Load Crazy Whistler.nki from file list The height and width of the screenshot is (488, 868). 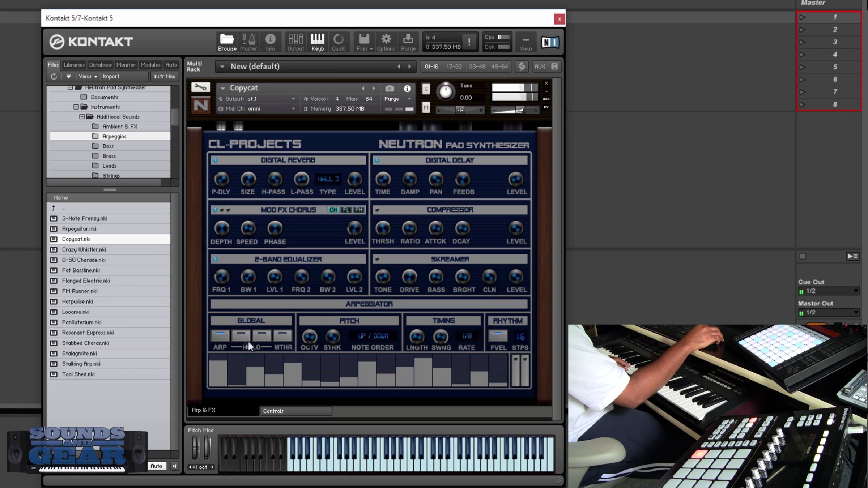(84, 249)
